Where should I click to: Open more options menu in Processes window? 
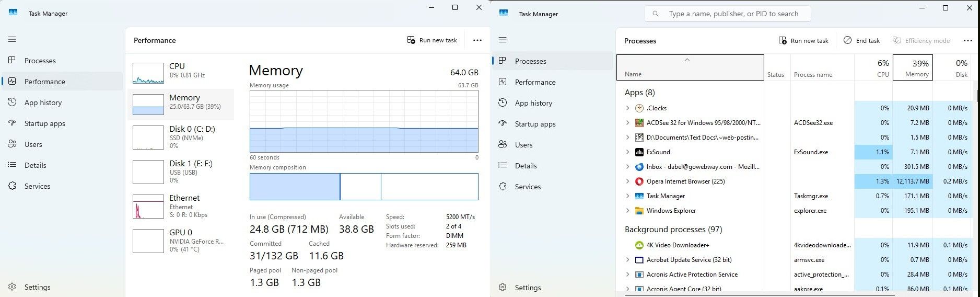point(968,41)
